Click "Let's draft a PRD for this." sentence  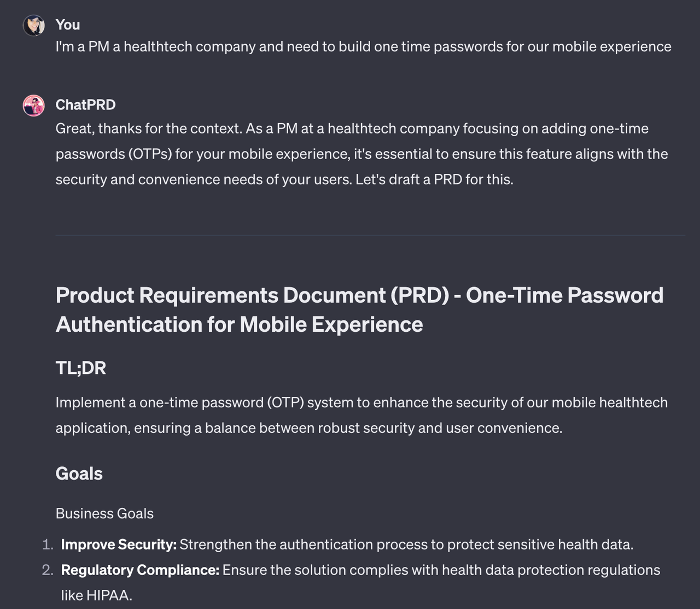[435, 179]
